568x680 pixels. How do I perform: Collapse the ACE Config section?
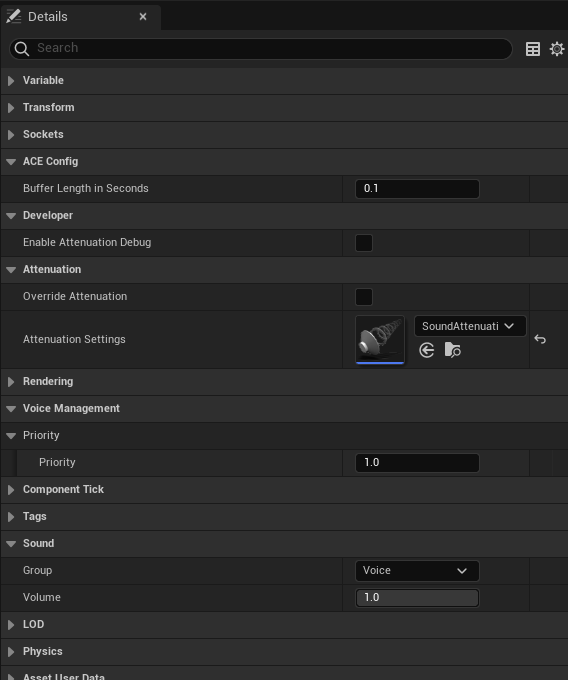pyautogui.click(x=11, y=162)
